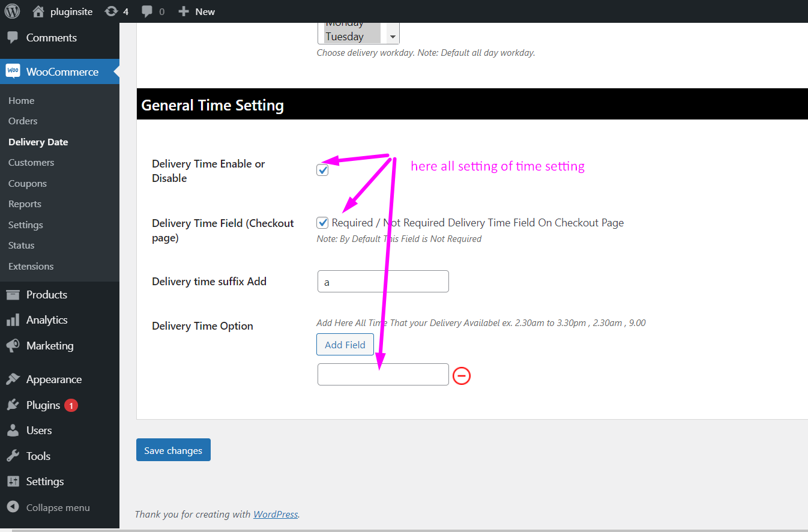The height and width of the screenshot is (532, 808).
Task: Click the Save changes button
Action: coord(173,450)
